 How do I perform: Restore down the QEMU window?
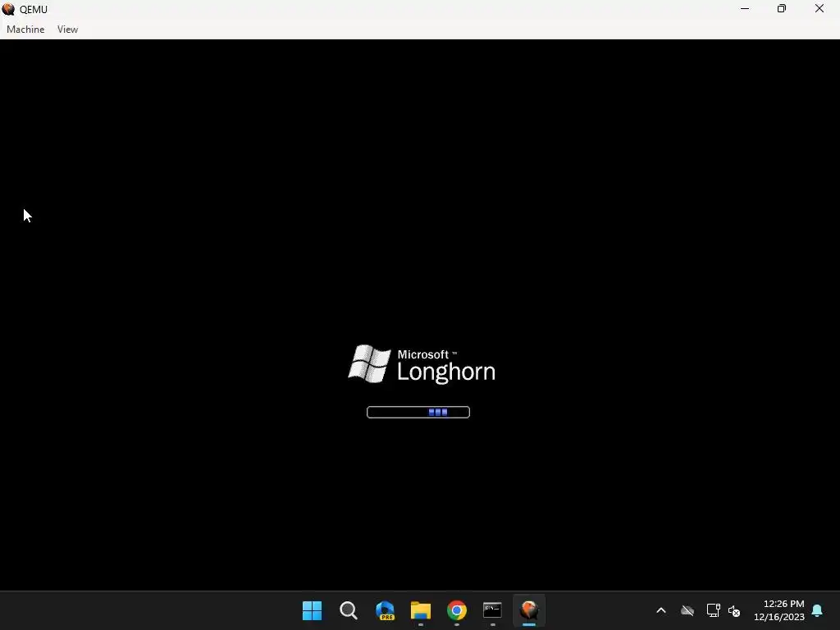tap(782, 9)
